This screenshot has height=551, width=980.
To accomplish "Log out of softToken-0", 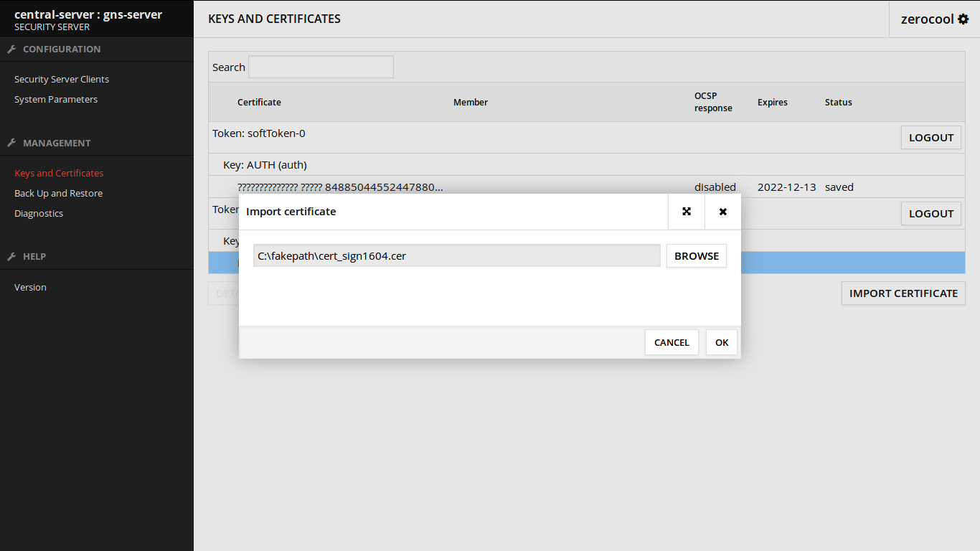I will pos(930,138).
